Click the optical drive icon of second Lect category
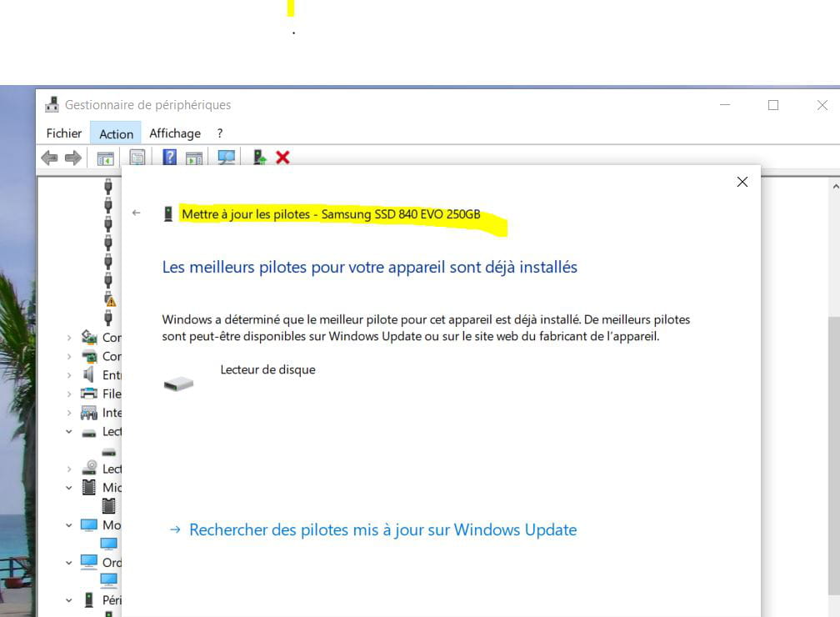The width and height of the screenshot is (840, 617). click(89, 468)
